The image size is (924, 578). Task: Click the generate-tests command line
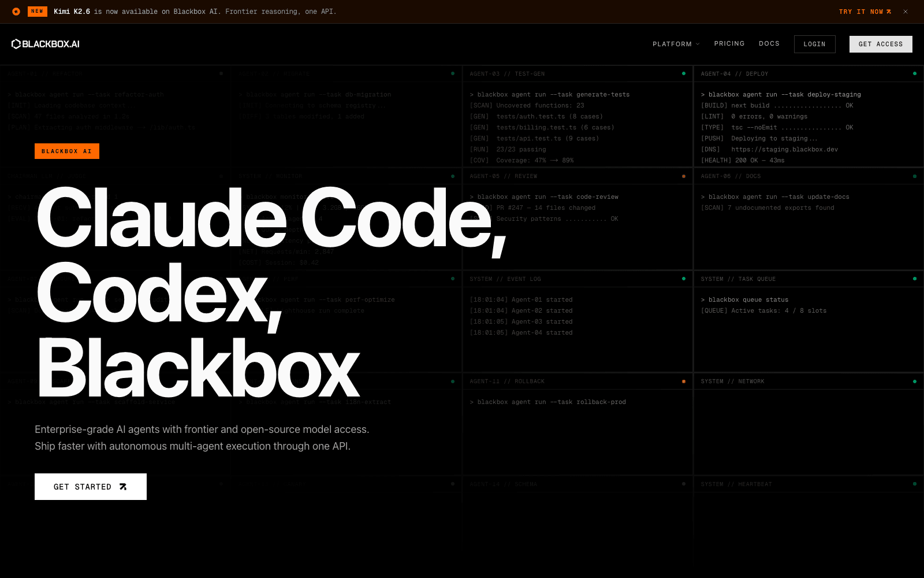click(x=550, y=94)
